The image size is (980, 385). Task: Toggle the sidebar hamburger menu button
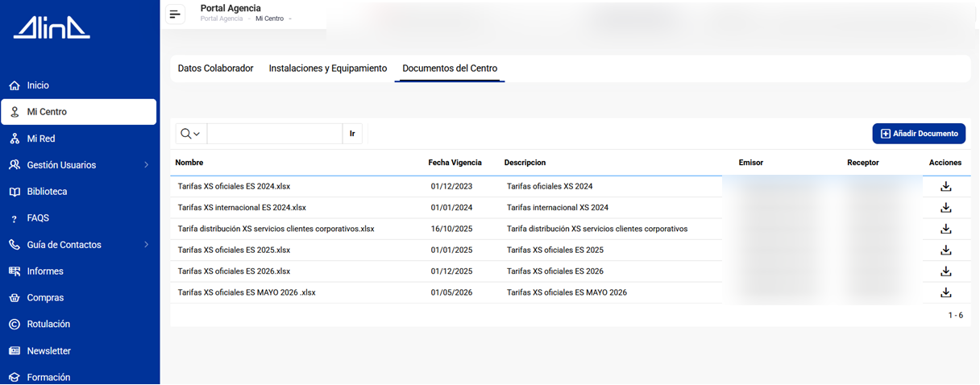(x=175, y=14)
